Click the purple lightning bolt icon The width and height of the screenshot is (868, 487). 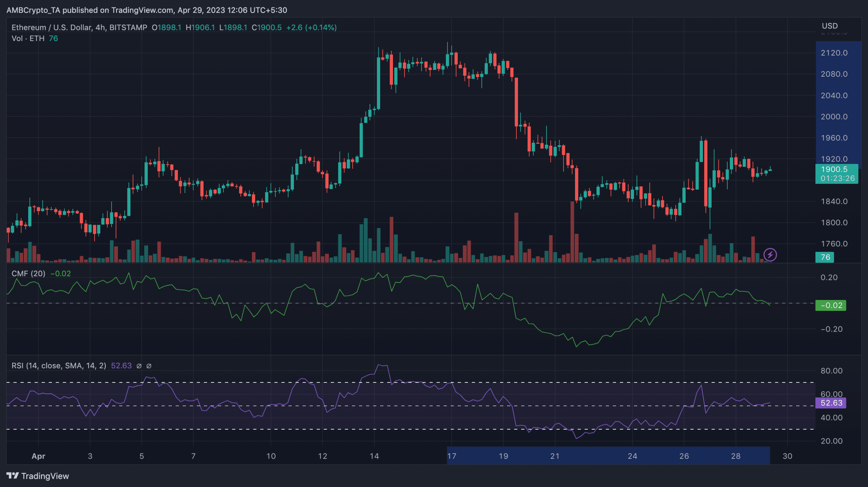770,255
